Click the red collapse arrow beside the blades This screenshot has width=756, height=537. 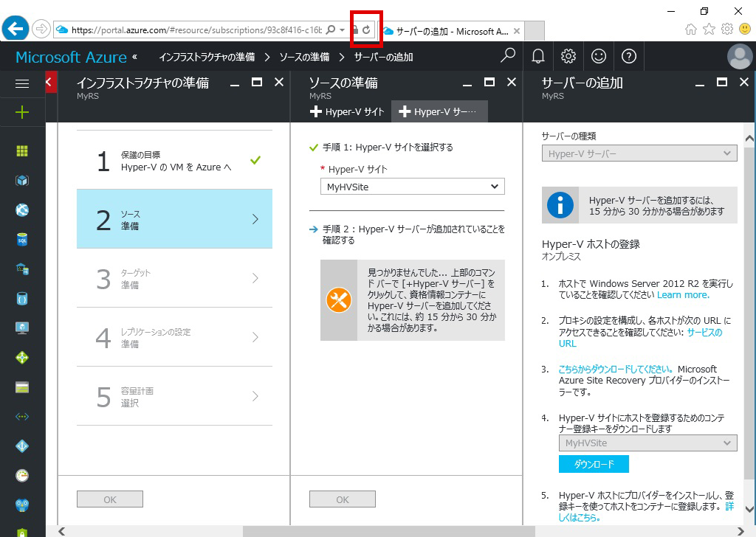pos(51,83)
